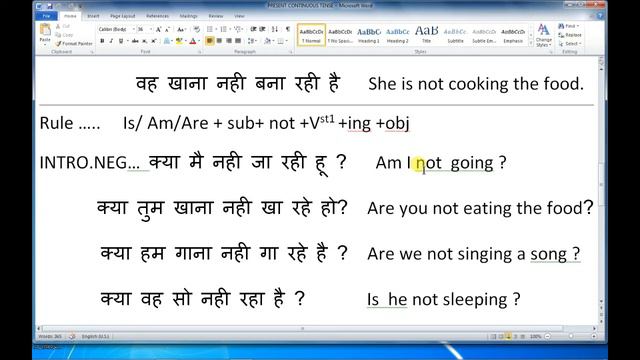This screenshot has width=640, height=360.
Task: Toggle Align Text Left
Action: coord(210,41)
